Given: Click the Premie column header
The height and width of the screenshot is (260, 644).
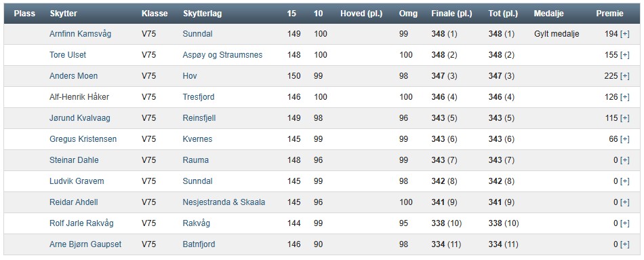Looking at the screenshot, I should [609, 14].
